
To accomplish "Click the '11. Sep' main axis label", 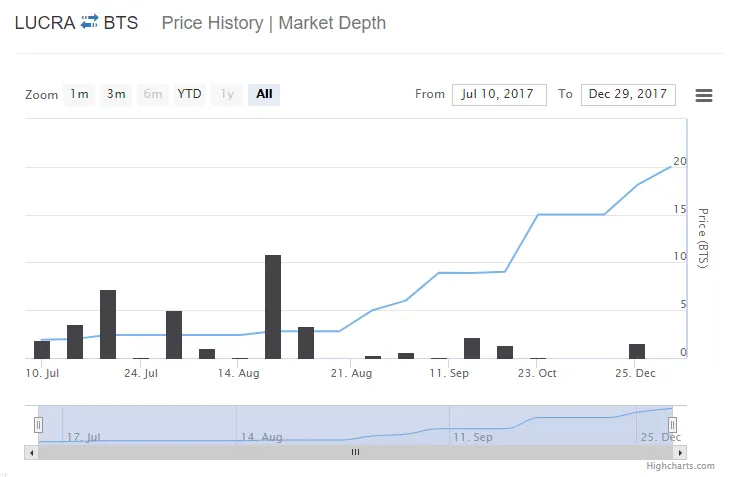I will point(449,373).
